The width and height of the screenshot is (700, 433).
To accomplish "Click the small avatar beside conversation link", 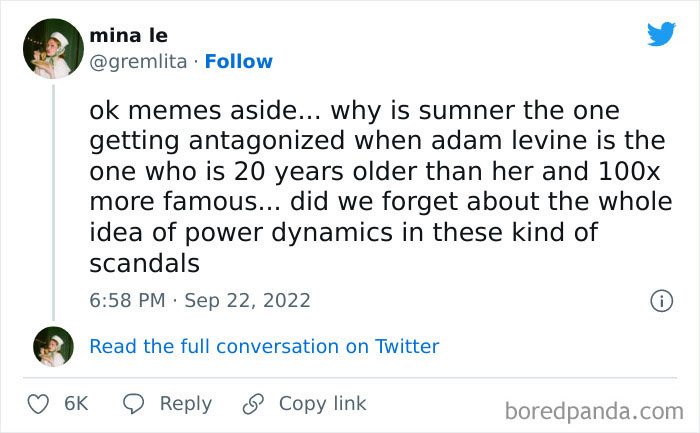I will pos(53,346).
